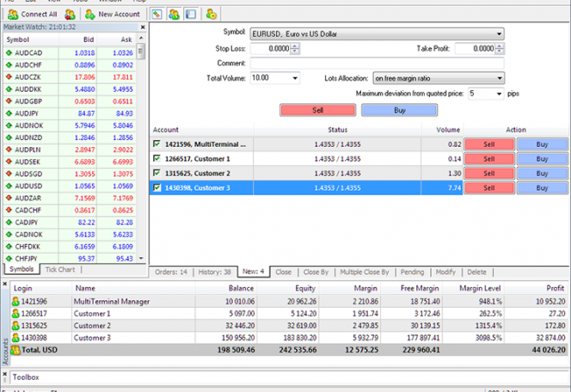Screen dimensions: 571x392
Task: Click the Market Watch scrollbar down arrow
Action: pos(141,258)
